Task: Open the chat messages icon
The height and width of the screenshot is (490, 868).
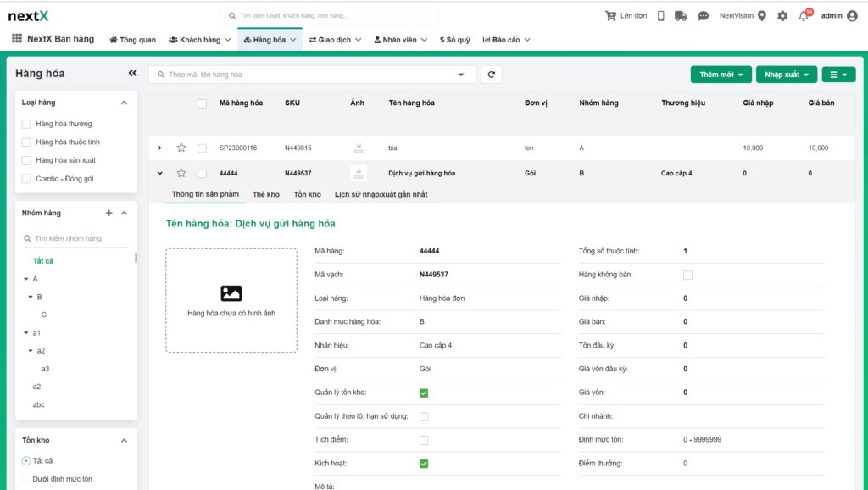Action: coord(703,16)
